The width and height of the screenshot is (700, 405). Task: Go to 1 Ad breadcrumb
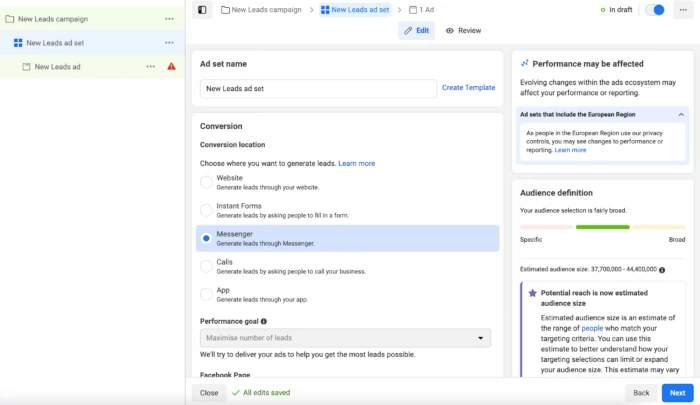(421, 10)
